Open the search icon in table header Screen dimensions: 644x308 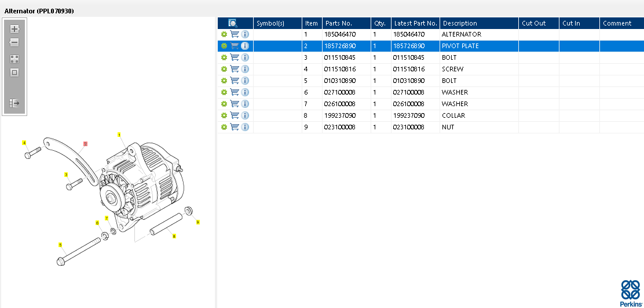(233, 23)
